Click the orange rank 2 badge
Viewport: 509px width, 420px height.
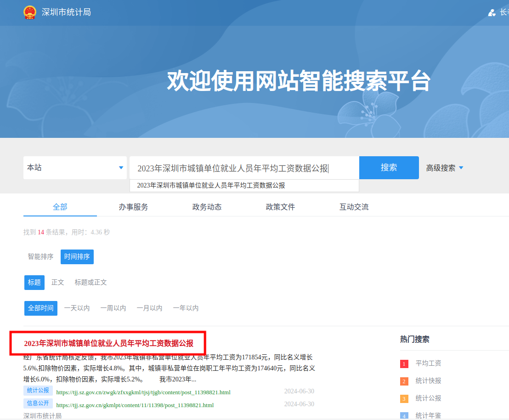pyautogui.click(x=404, y=381)
